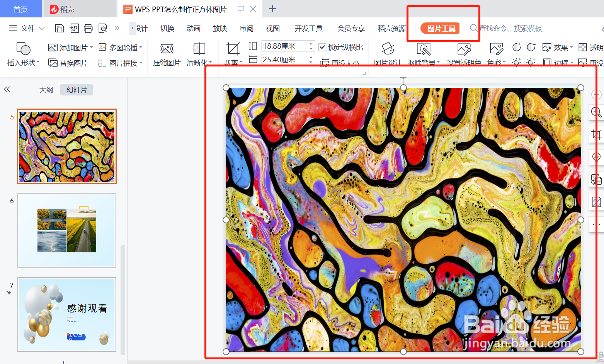
Task: Select slide 5 thumbnail
Action: pos(67,146)
